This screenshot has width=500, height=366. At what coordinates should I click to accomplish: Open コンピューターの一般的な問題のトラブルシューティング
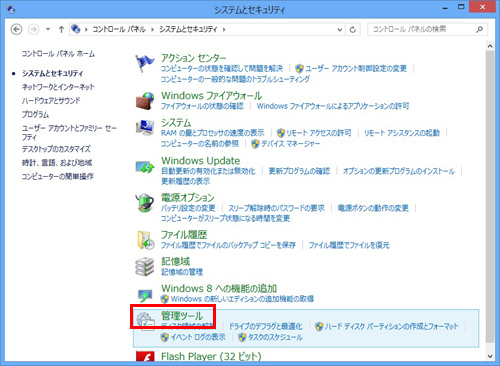point(235,79)
